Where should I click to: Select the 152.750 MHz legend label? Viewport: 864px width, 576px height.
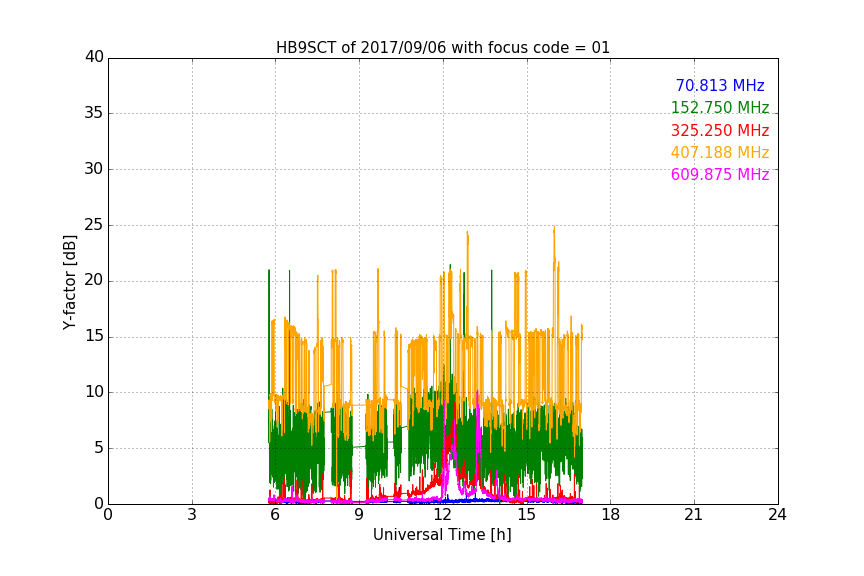click(720, 107)
